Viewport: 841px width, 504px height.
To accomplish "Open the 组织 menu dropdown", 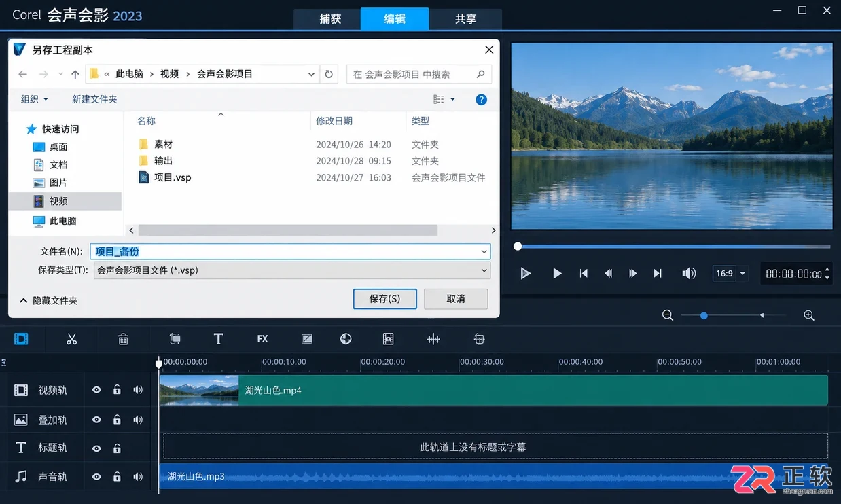I will pos(35,99).
